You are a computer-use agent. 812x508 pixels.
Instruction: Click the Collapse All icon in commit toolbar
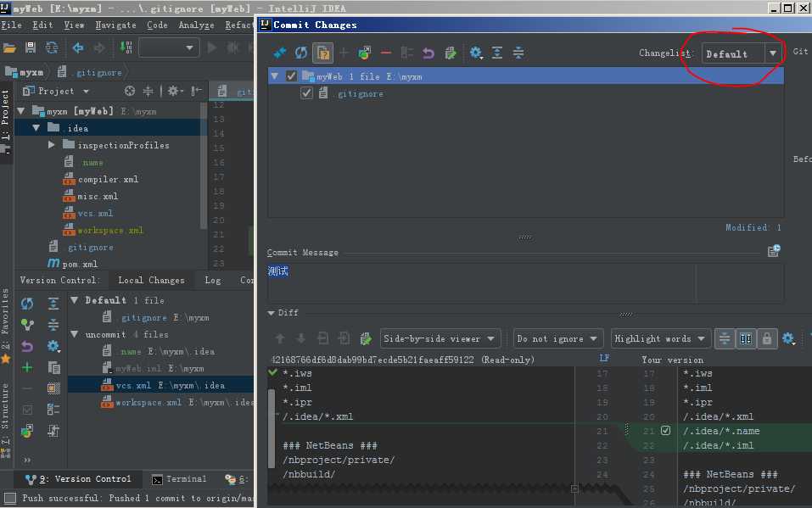[518, 53]
